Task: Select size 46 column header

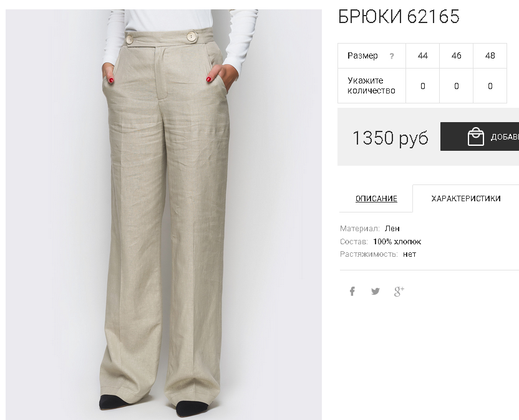Action: [x=457, y=55]
